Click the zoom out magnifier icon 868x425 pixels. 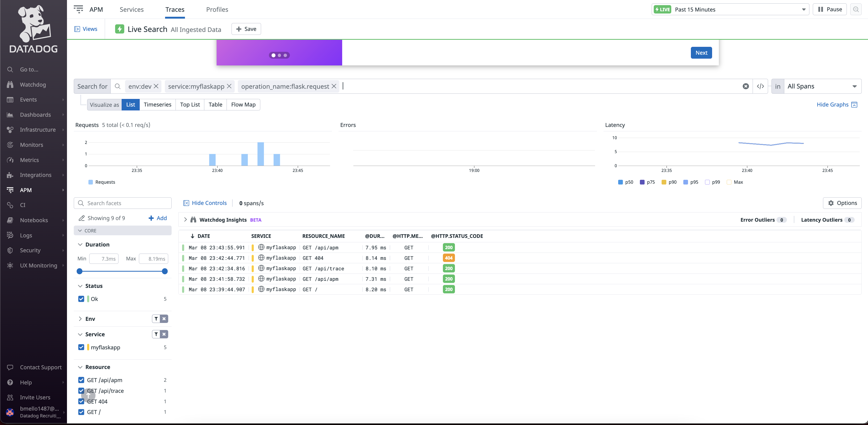coord(856,9)
